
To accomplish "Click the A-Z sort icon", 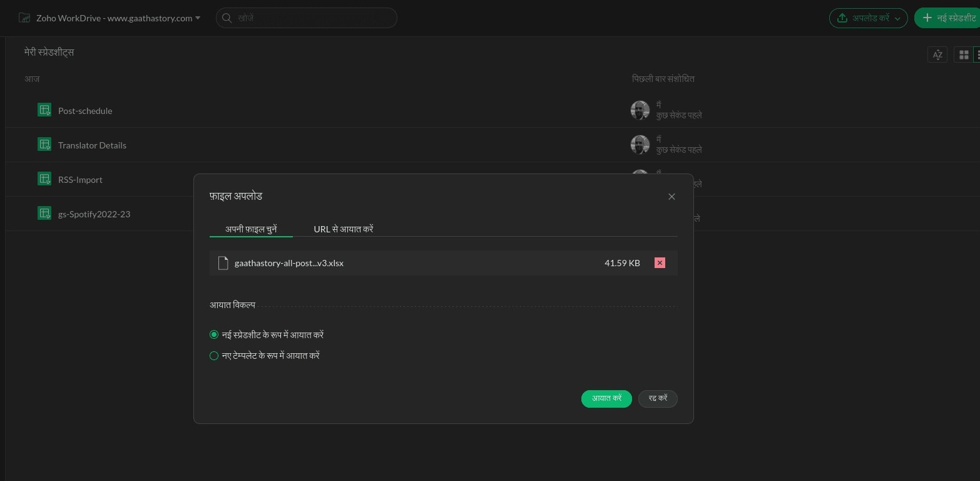I will coord(937,55).
